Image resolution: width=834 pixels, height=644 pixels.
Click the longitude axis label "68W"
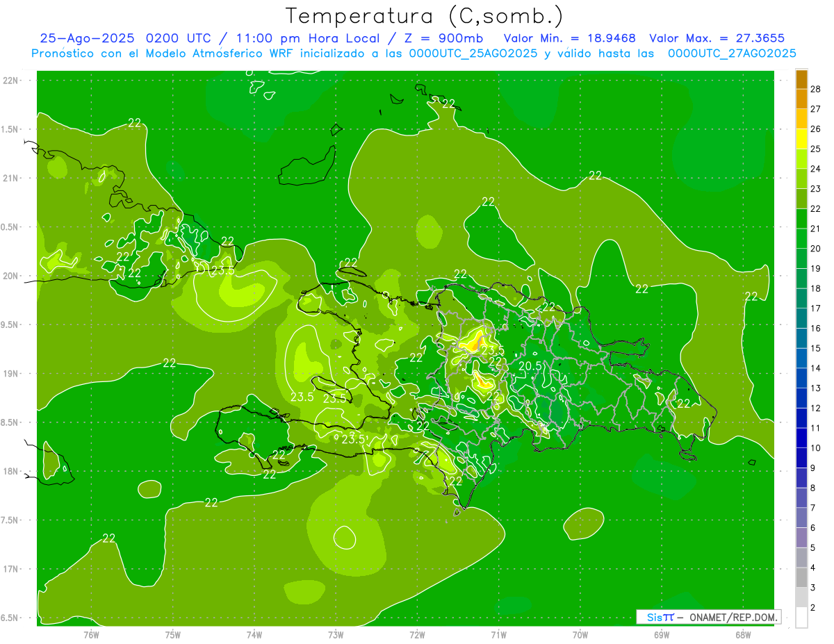[x=742, y=634]
